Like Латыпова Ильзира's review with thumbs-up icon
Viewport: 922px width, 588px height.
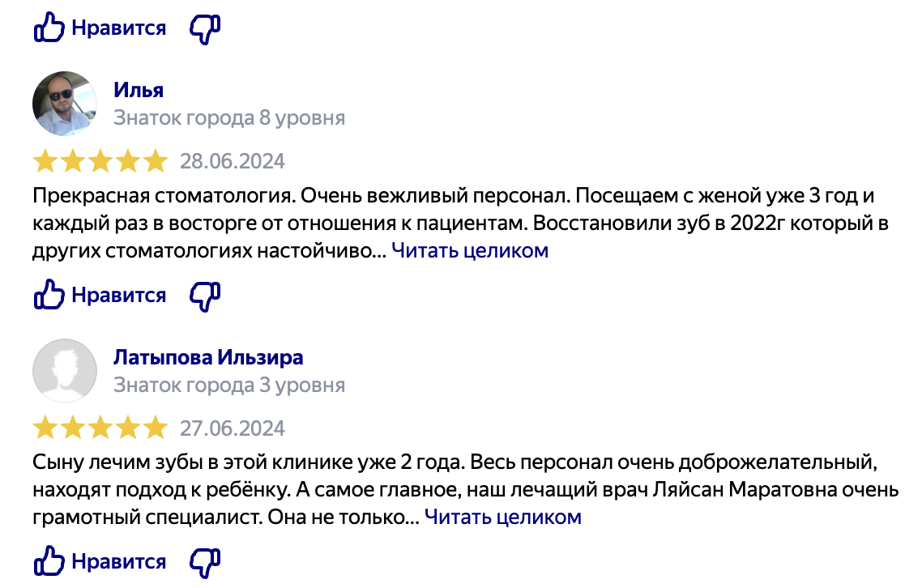48,561
